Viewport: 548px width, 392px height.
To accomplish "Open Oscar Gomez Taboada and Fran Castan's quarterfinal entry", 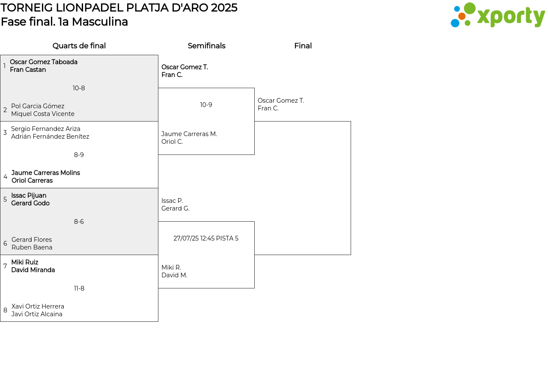I will [x=44, y=66].
